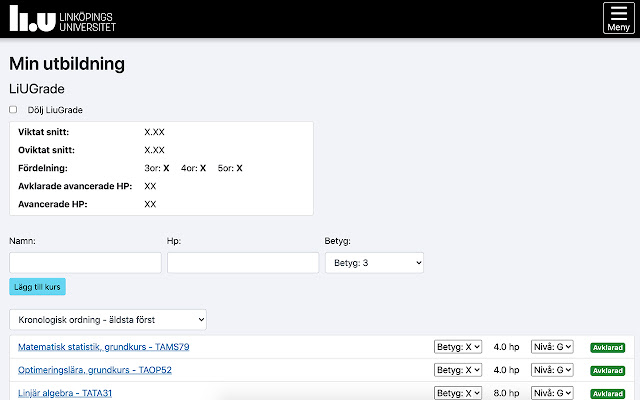Click the Hp input field
The image size is (640, 400).
(243, 262)
